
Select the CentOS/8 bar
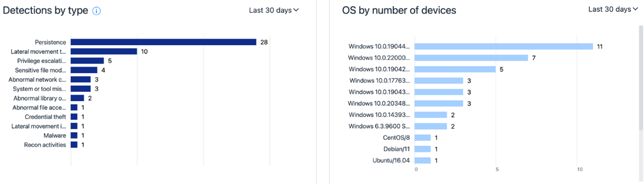(423, 138)
